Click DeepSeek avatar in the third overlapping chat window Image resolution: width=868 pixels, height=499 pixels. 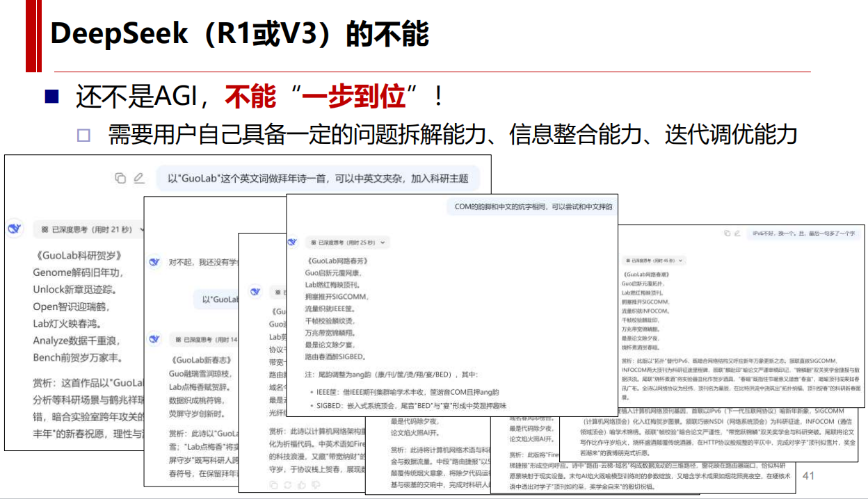pyautogui.click(x=255, y=291)
